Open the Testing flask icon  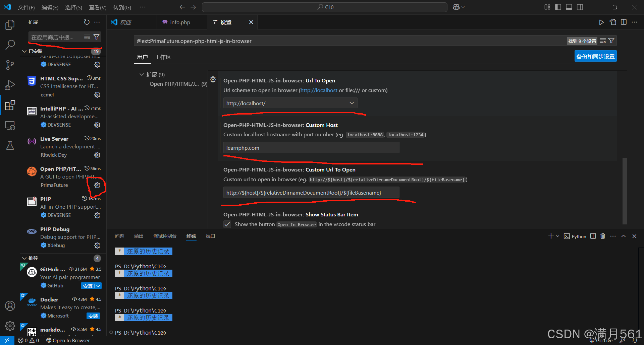pos(10,145)
